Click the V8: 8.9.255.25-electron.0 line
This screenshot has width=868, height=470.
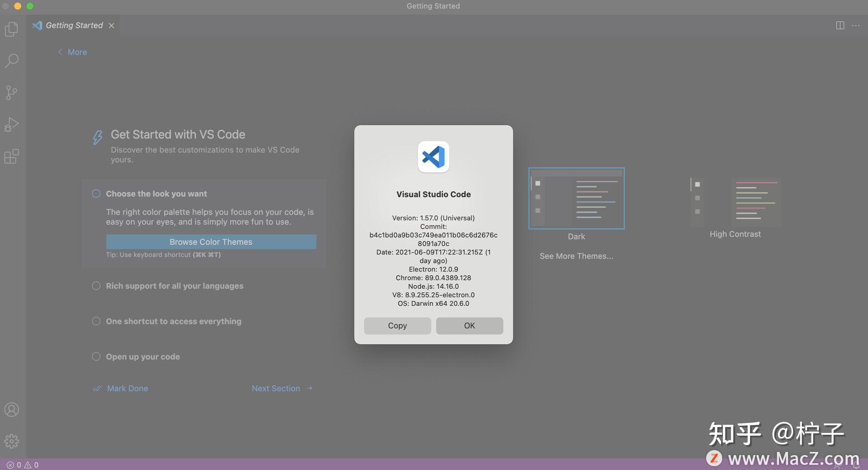434,295
